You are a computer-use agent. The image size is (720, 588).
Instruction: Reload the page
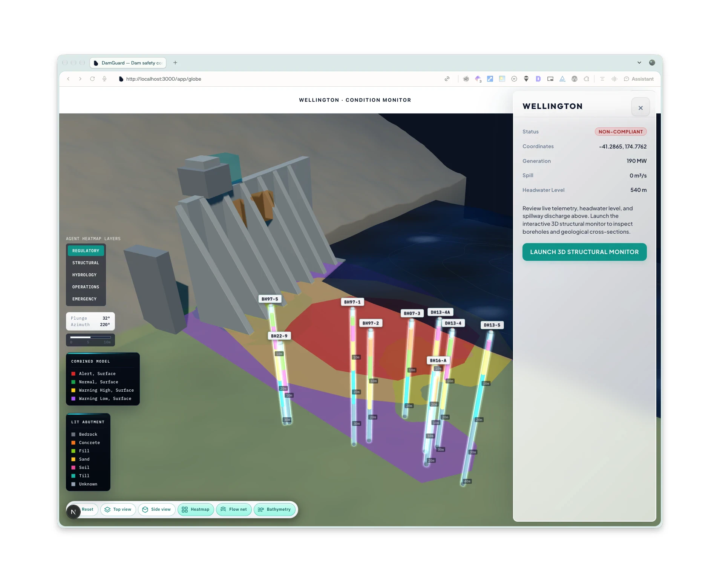click(92, 79)
